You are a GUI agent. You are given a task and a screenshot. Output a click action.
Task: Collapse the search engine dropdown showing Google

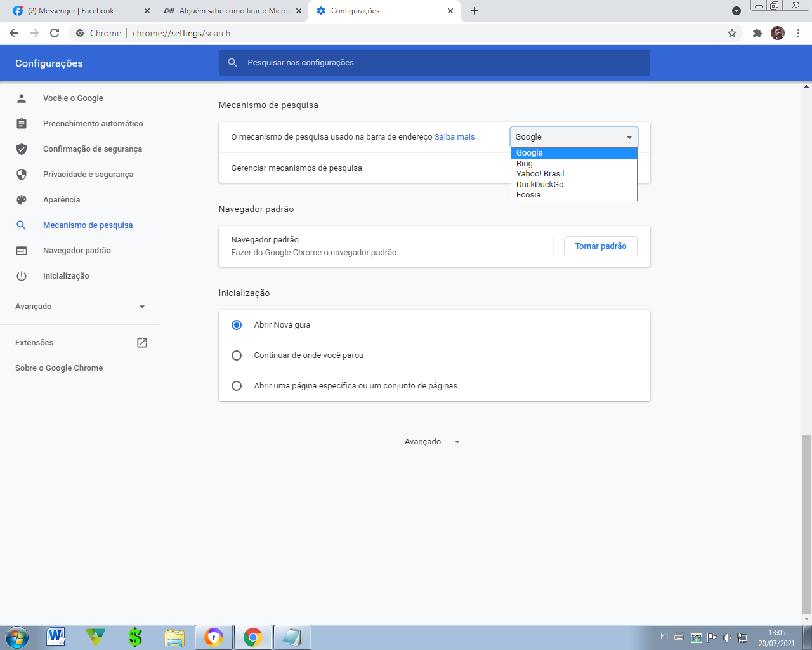(x=574, y=137)
